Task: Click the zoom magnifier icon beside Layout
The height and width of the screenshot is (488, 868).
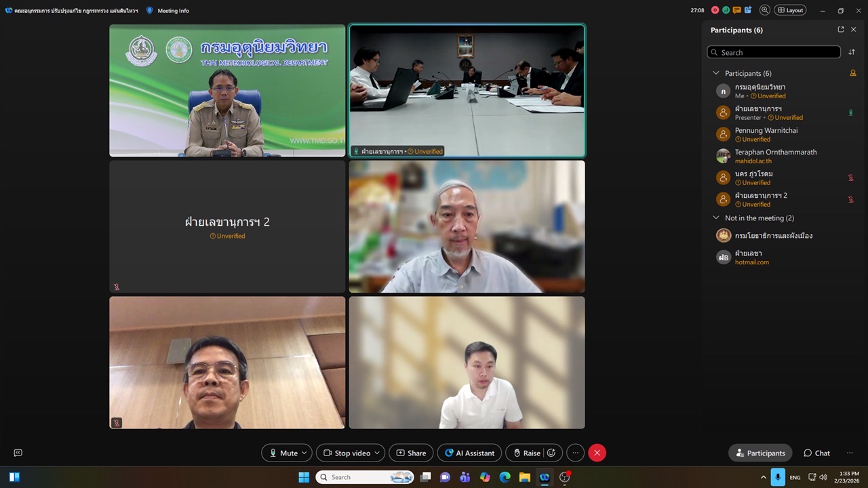Action: (765, 10)
